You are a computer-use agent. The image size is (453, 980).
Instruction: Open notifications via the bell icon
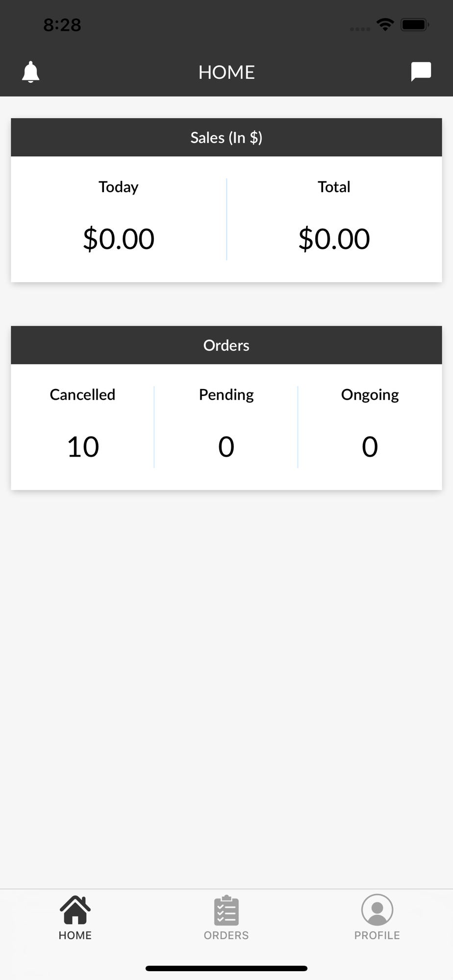[30, 72]
